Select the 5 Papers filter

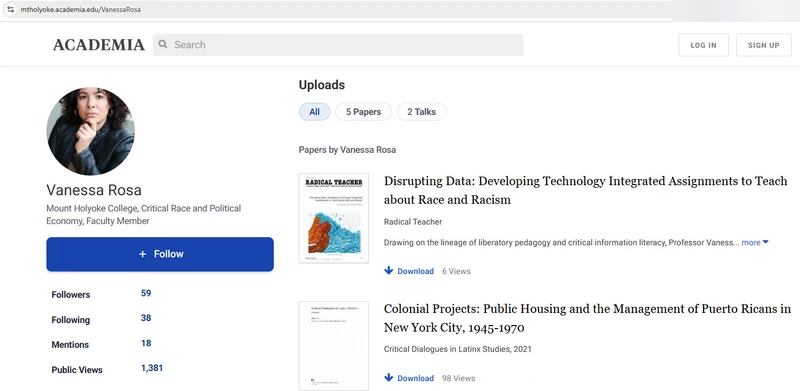pos(363,112)
